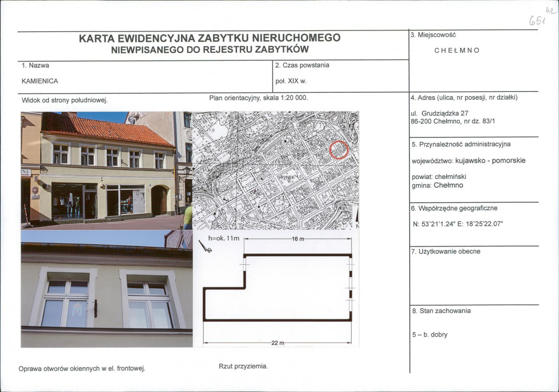Screen dimensions: 559x392
Task: Select the '1. Nazwa' field label
Action: [35, 66]
